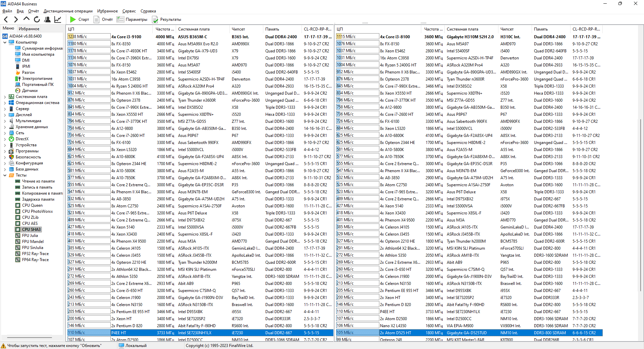Expand the Операционная система node
This screenshot has height=349, width=644.
point(5,103)
